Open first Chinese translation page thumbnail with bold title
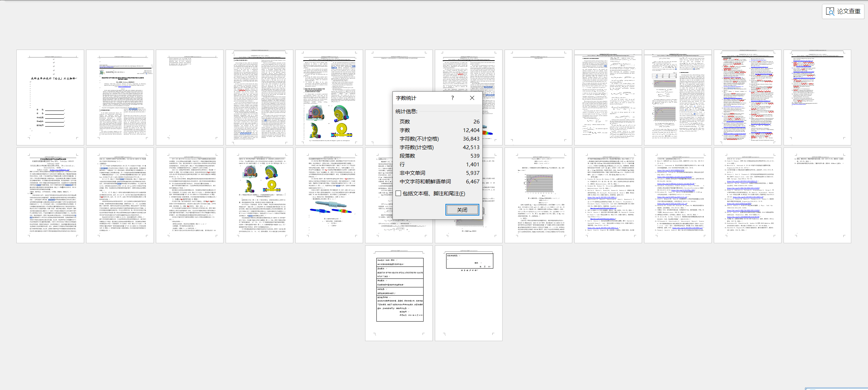 point(50,195)
